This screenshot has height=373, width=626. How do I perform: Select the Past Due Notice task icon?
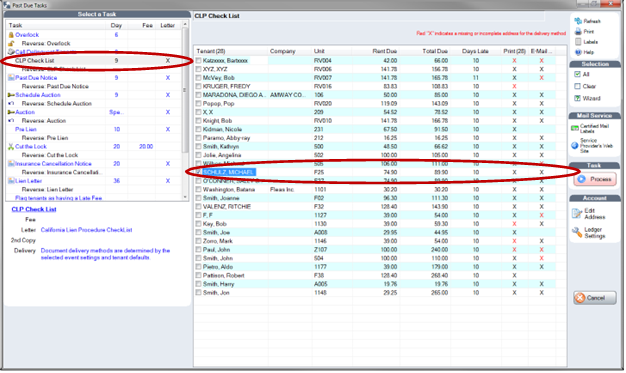pyautogui.click(x=11, y=77)
